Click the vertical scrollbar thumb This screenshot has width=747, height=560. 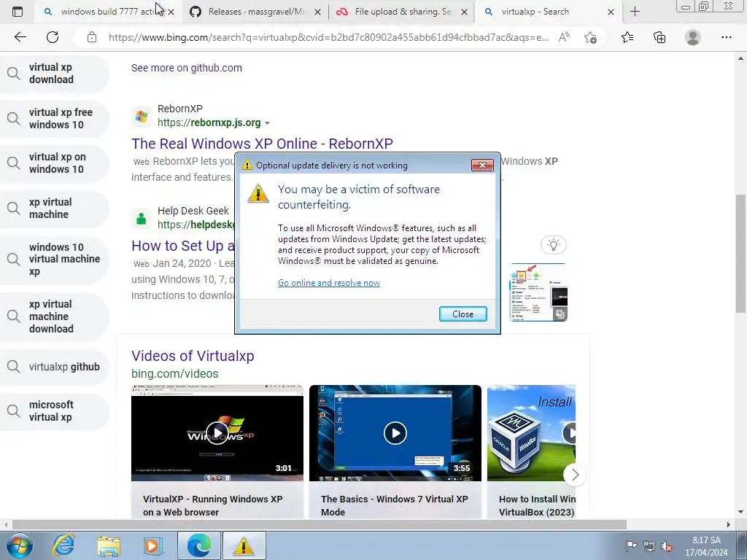coord(740,253)
